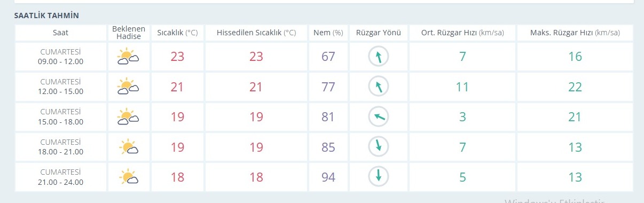Screen dimensions: 644x203
Task: Click the Ort. Rüzgar Hızı column header
Action: pyautogui.click(x=462, y=33)
